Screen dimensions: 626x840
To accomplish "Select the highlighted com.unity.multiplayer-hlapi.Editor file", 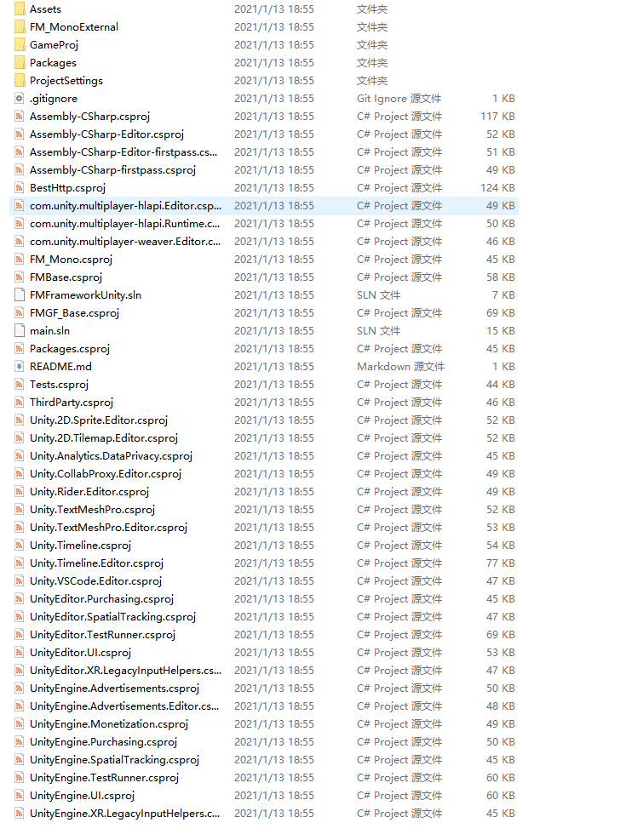I will coord(125,205).
